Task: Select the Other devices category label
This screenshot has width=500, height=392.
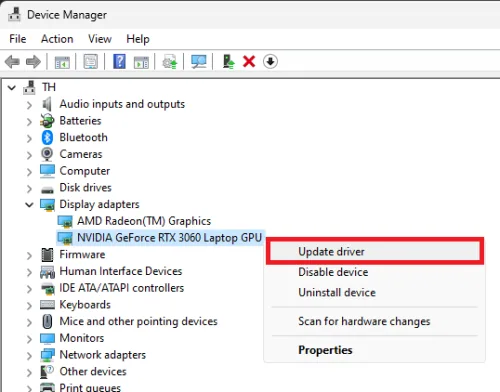Action: 93,371
